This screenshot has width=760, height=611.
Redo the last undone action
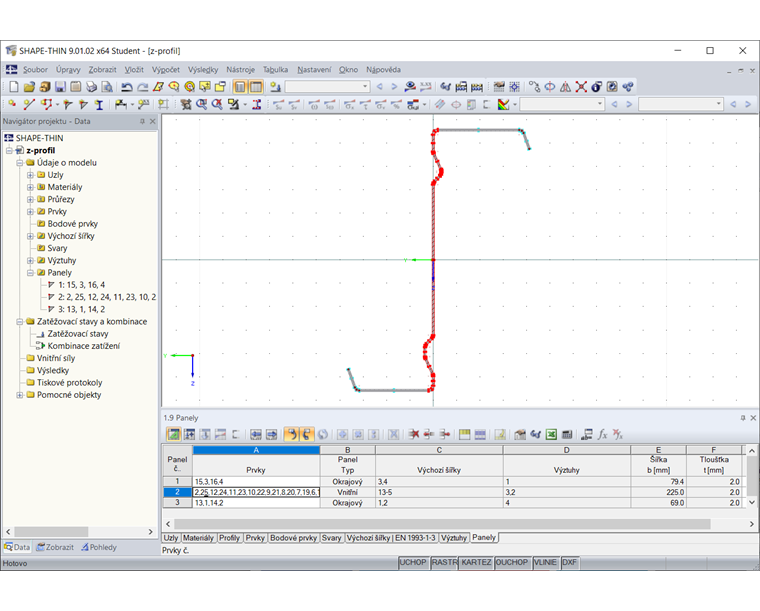[x=142, y=87]
